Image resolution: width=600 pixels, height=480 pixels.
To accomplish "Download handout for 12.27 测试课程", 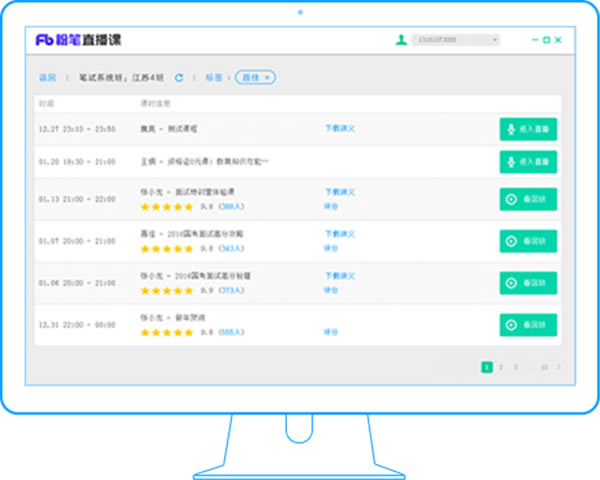I will tap(340, 128).
